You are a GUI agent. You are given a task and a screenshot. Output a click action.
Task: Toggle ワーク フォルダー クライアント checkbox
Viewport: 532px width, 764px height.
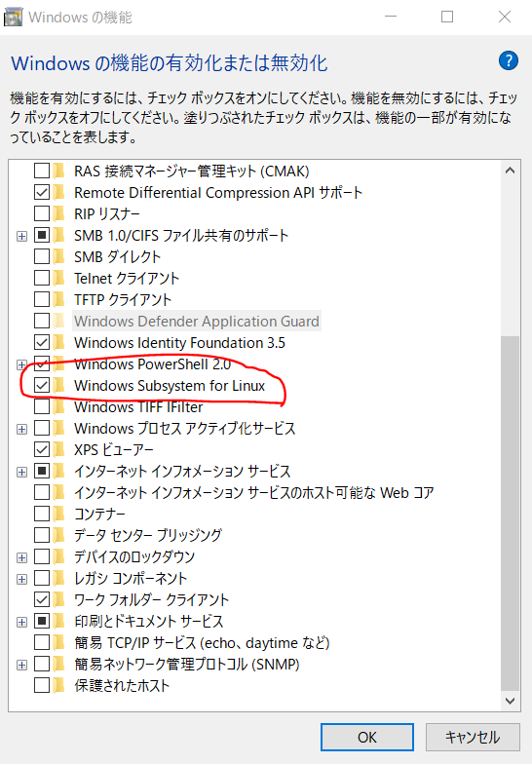[42, 599]
